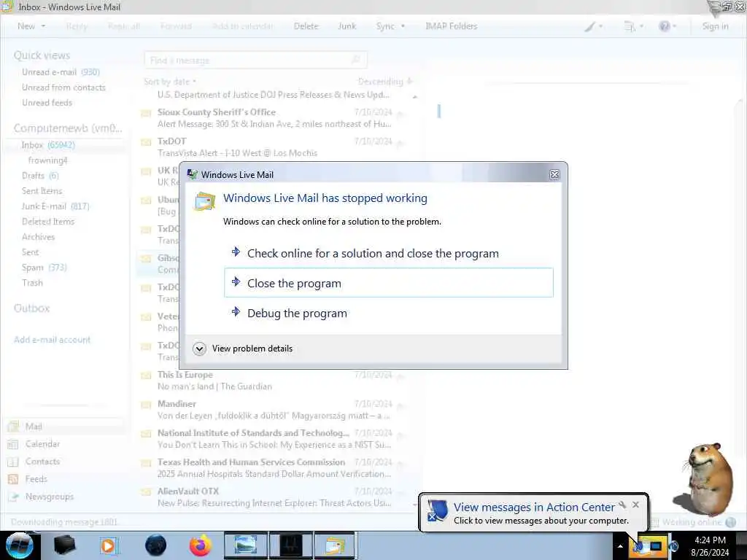This screenshot has width=747, height=560.
Task: Open Texas Health and Human Services message
Action: (x=275, y=467)
